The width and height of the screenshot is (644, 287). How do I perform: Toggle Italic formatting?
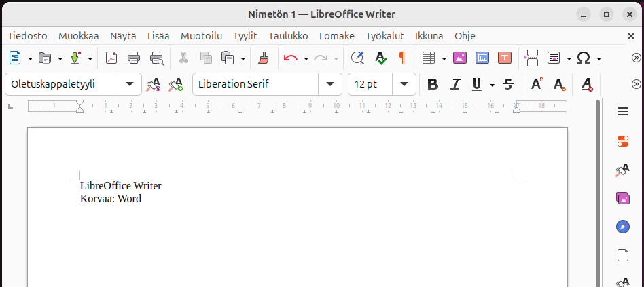pyautogui.click(x=455, y=84)
